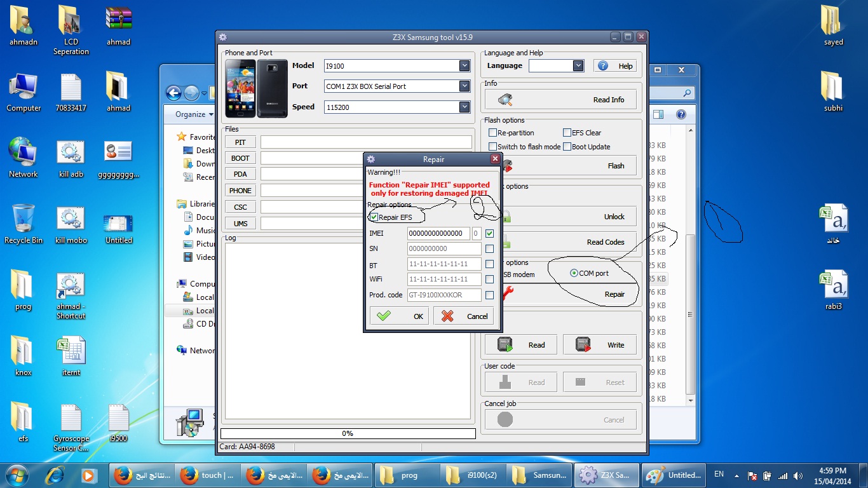This screenshot has width=868, height=488.
Task: Select the 'knox' folder icon
Action: tap(24, 356)
